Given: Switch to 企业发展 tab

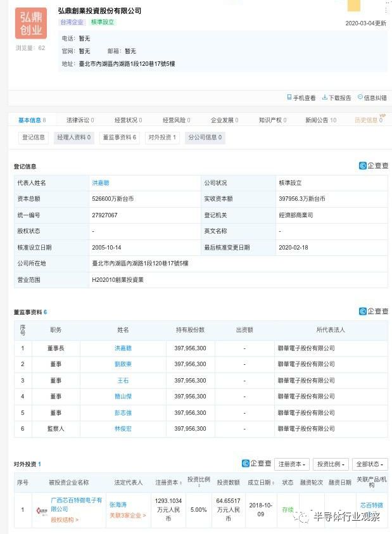Looking at the screenshot, I should click(x=224, y=120).
